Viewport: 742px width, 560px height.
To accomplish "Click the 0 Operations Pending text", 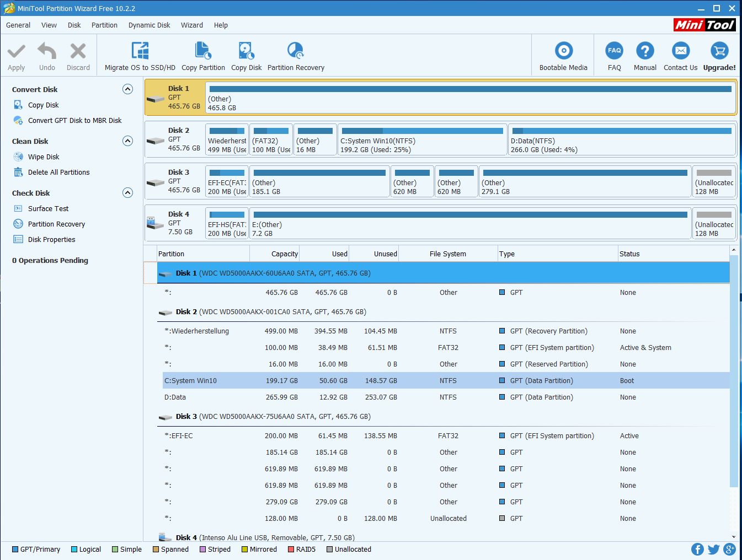I will (x=50, y=260).
